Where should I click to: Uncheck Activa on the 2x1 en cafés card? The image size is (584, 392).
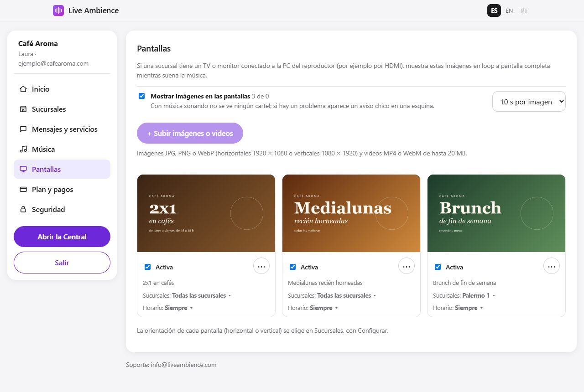147,267
